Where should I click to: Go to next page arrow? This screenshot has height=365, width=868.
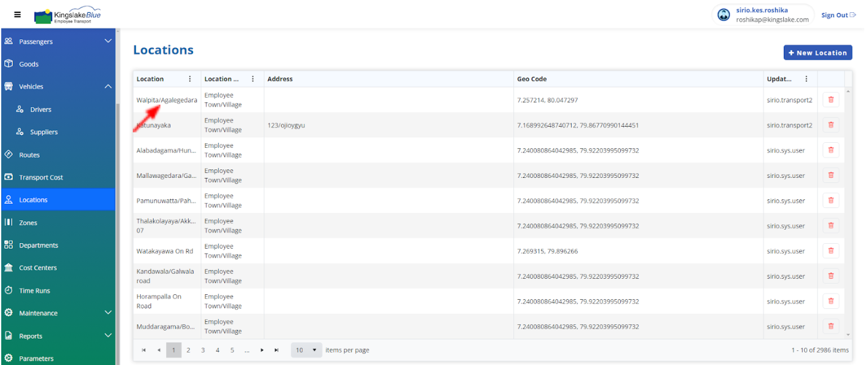[x=262, y=350]
